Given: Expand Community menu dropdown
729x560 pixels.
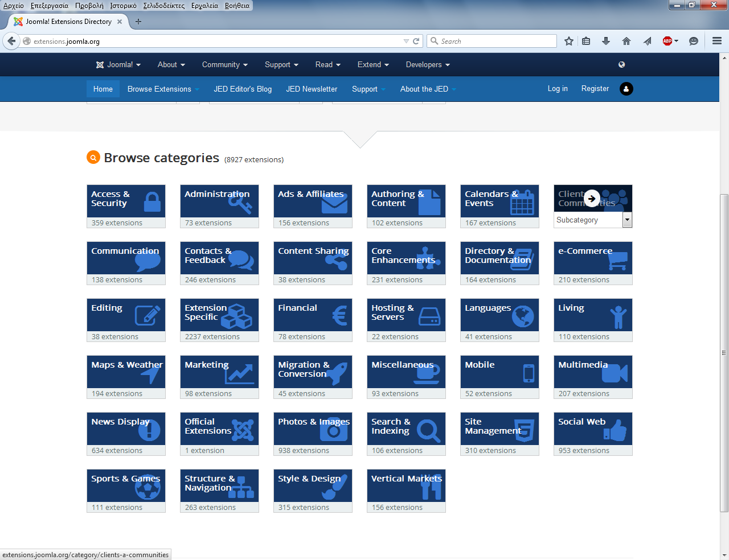Looking at the screenshot, I should coord(225,64).
